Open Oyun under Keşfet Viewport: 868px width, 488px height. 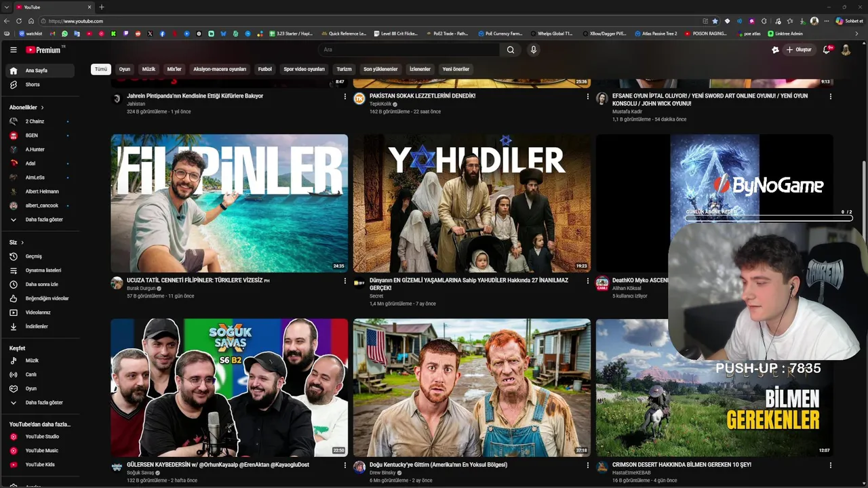(x=41, y=388)
